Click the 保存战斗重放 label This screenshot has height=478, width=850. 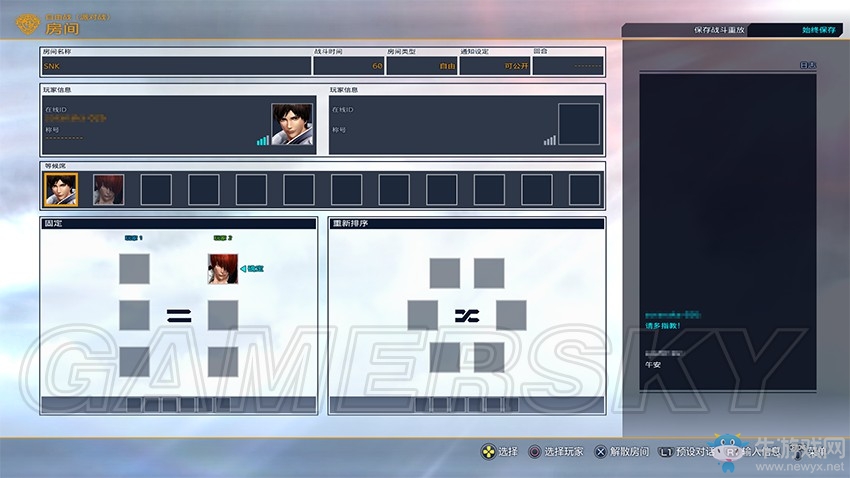pos(719,30)
